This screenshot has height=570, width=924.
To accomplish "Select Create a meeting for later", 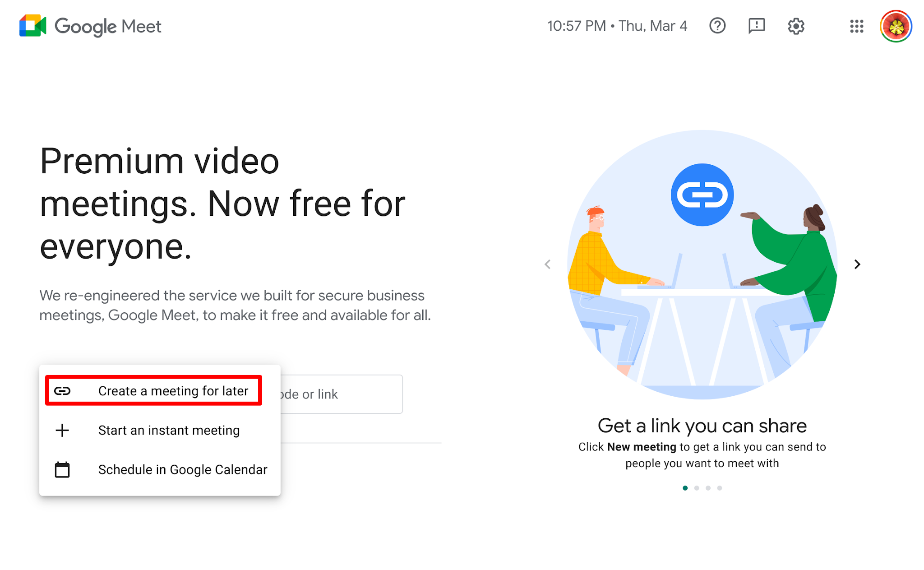I will [x=173, y=391].
